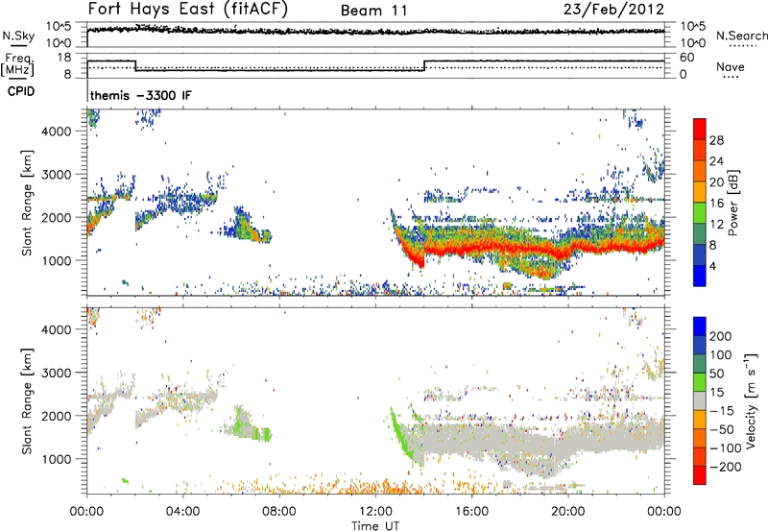Screen dimensions: 768x532
Task: Click the '-50' tick on Velocity color bar
Action: click(722, 429)
